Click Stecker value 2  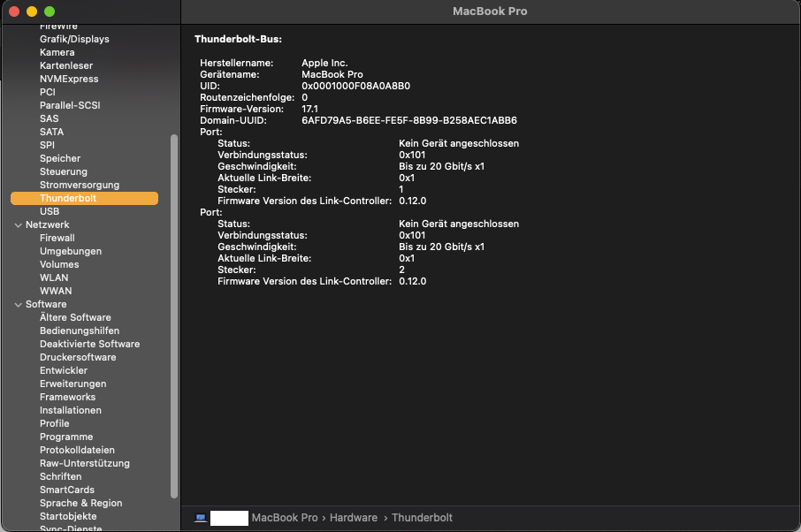click(401, 270)
